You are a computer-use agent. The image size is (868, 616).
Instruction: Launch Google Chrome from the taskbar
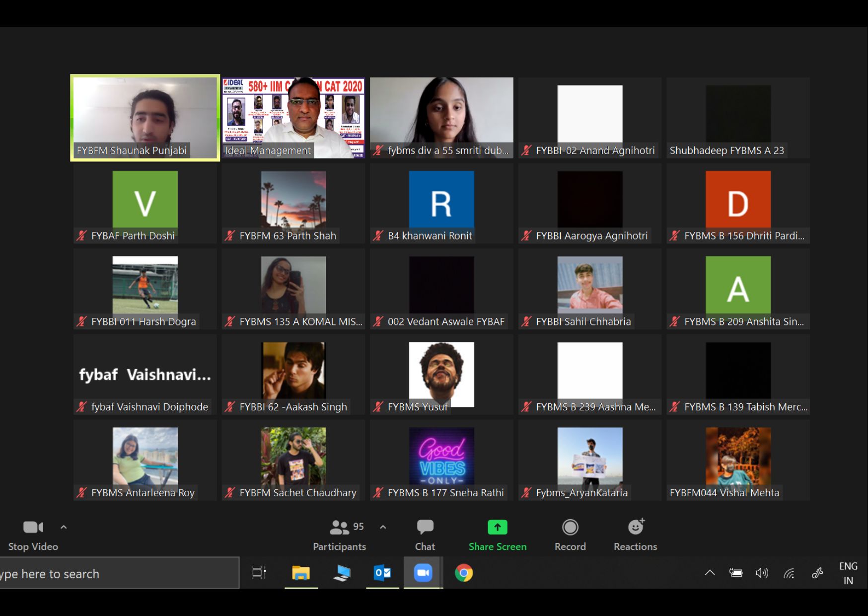(x=464, y=573)
